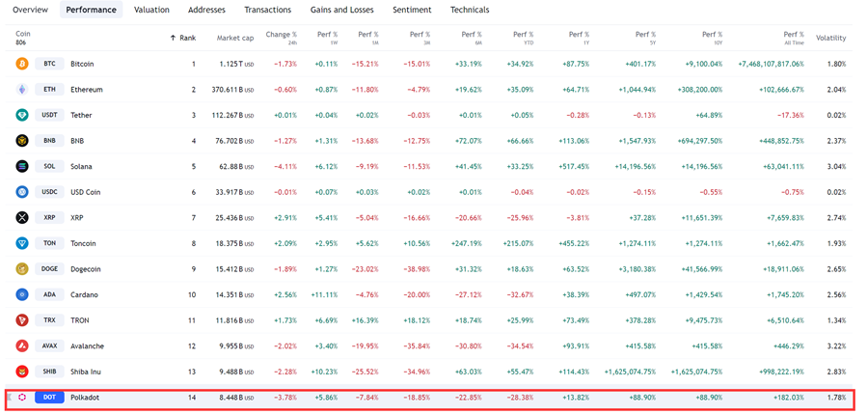Sort table by Rank column
Screen dimensions: 868x414
click(x=183, y=38)
